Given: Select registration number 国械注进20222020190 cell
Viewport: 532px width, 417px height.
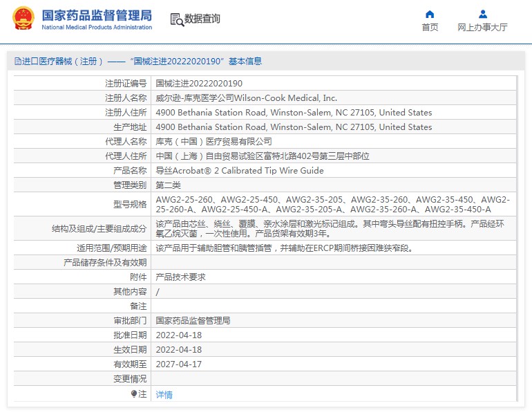Looking at the screenshot, I should point(199,83).
